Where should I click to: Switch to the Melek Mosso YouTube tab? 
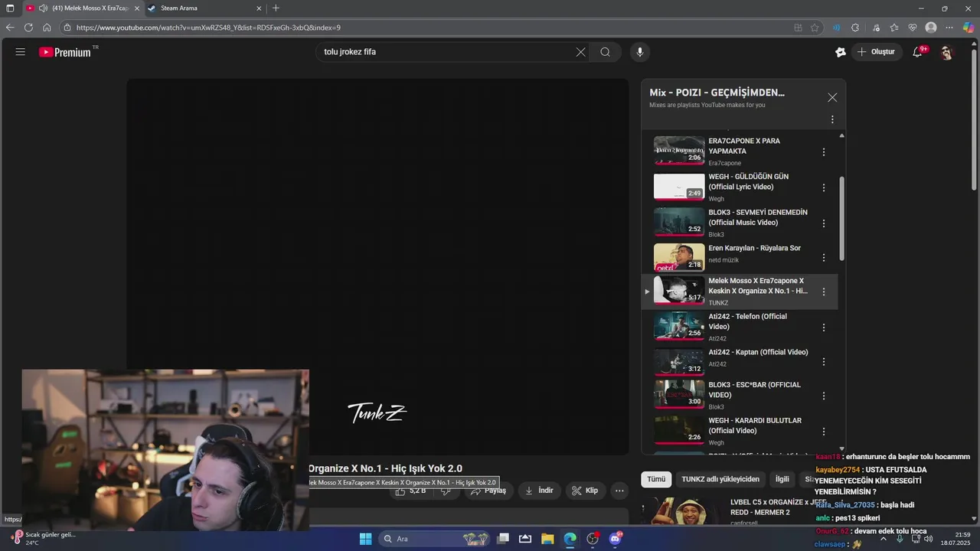point(84,8)
